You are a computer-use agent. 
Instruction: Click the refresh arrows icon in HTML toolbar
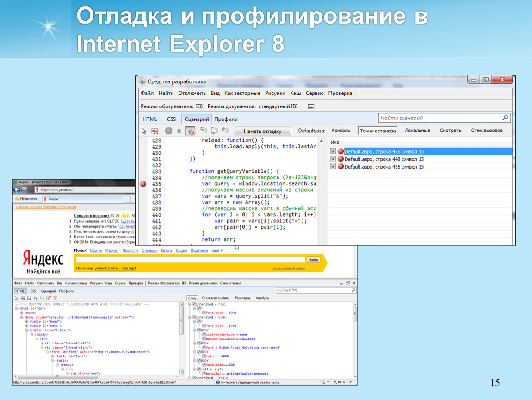click(36, 298)
